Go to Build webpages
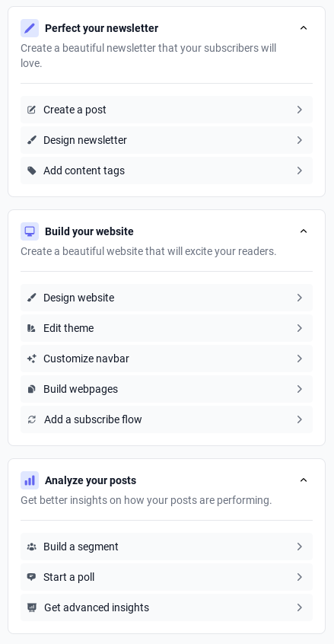The image size is (334, 644). click(x=167, y=389)
